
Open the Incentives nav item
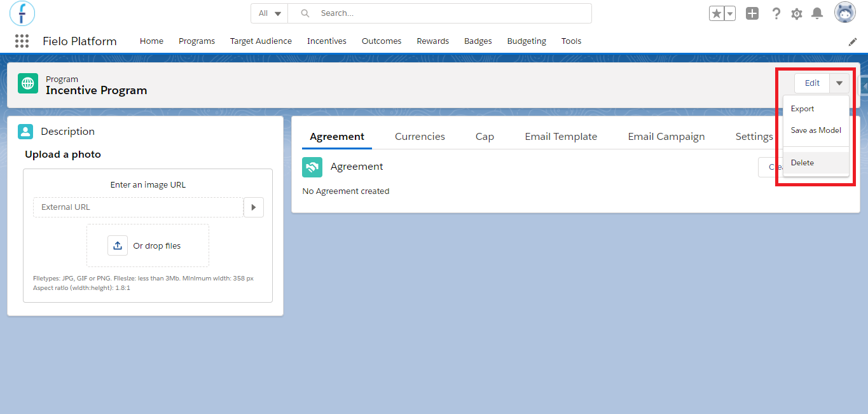point(327,41)
